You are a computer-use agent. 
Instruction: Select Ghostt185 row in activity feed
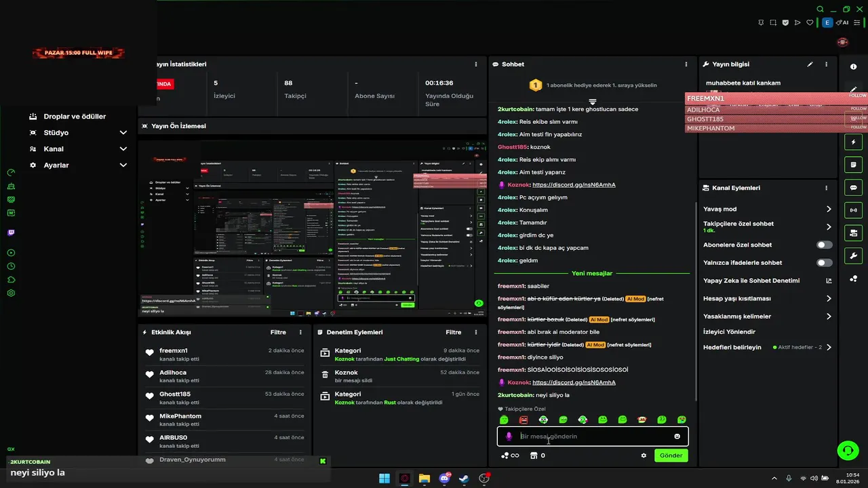(x=224, y=398)
